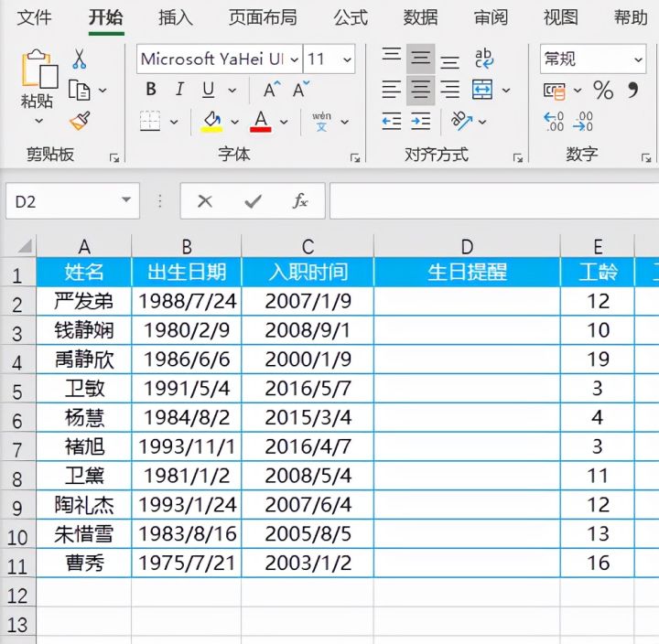Screen dimensions: 659x644
Task: Click Merge and Center icon
Action: [x=482, y=90]
